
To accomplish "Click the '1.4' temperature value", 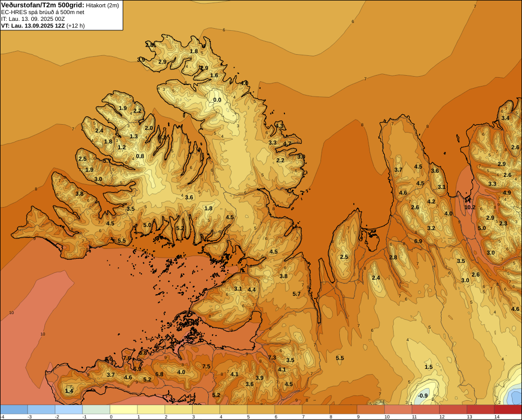I will click(x=69, y=391).
